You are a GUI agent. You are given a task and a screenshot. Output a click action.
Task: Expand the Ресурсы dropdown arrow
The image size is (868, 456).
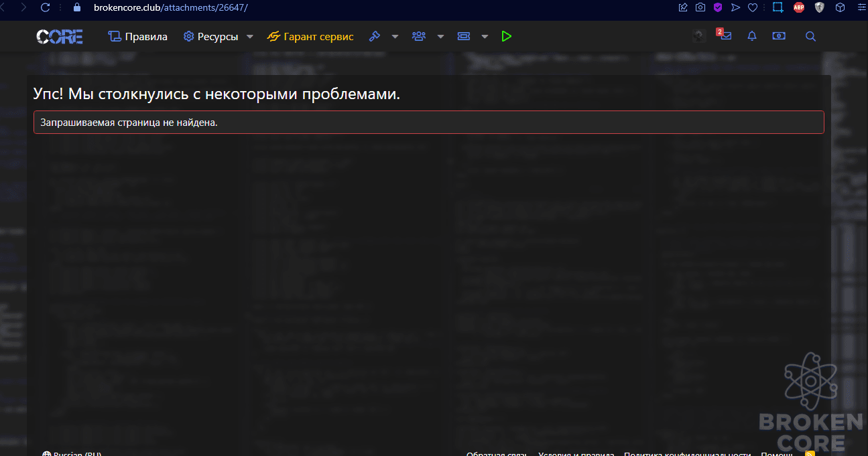(x=250, y=37)
